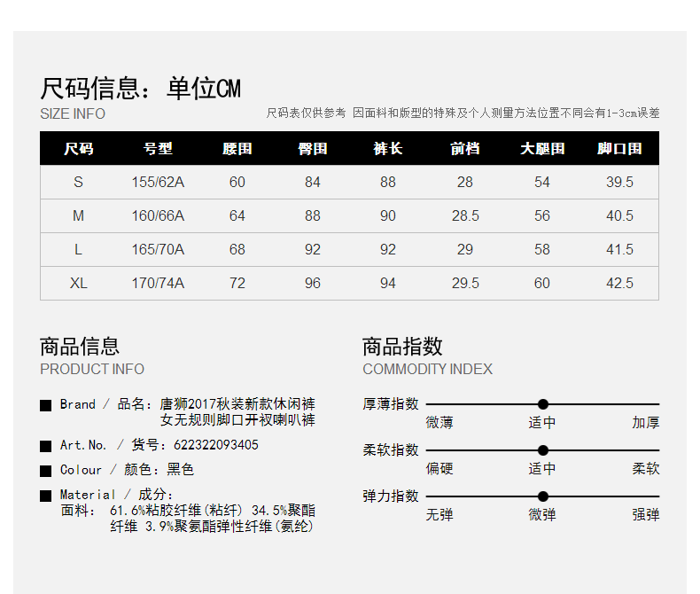700x594 pixels.
Task: Click the 强弹 label on elasticity scale
Action: point(645,515)
